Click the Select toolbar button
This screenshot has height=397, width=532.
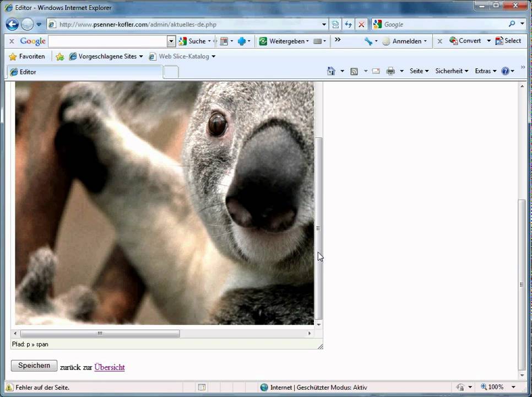(508, 41)
